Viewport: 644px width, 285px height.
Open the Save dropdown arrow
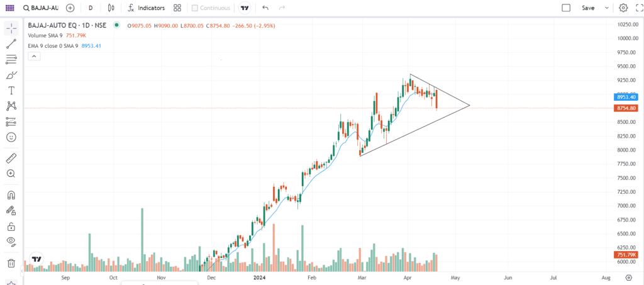[606, 8]
